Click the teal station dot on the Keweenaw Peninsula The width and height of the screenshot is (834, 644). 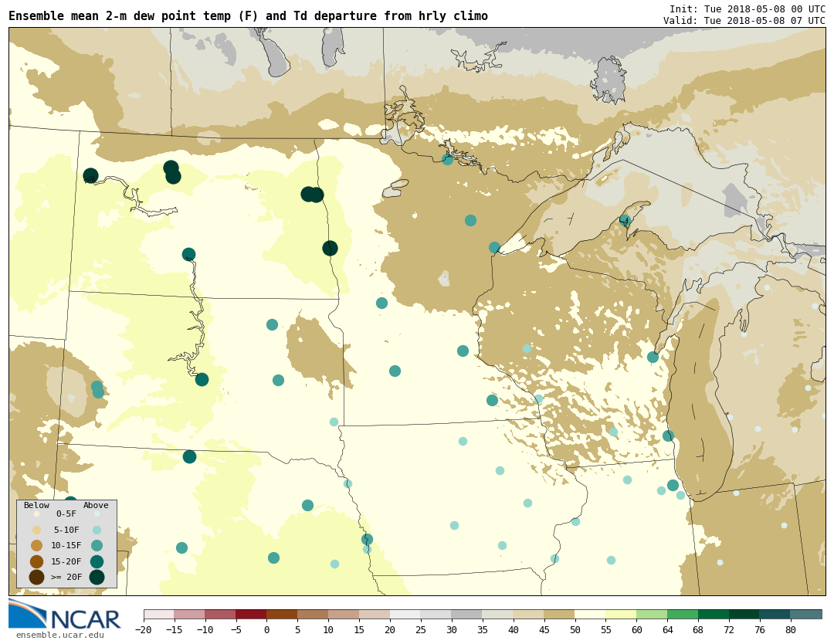click(x=625, y=219)
